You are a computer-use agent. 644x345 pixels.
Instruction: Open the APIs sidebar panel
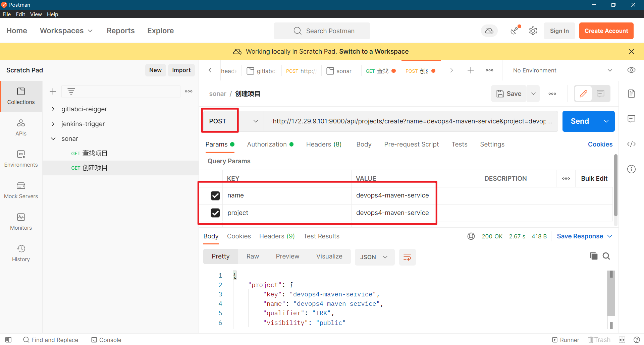pyautogui.click(x=21, y=127)
